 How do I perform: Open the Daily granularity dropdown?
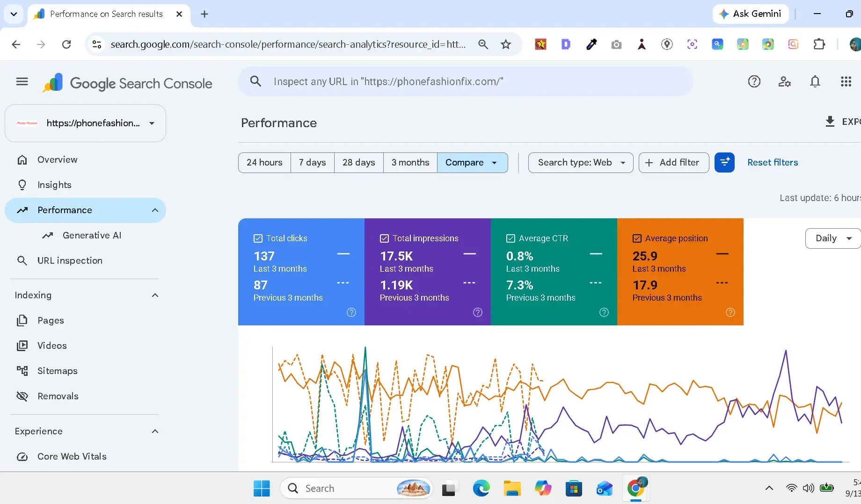point(833,238)
